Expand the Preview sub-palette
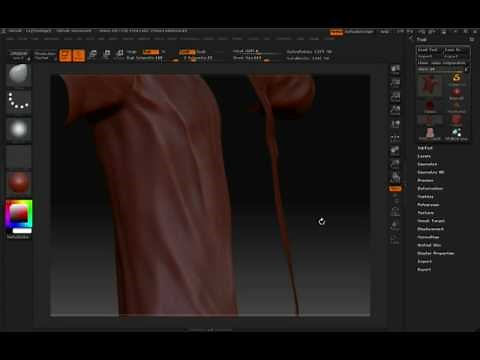Image resolution: width=480 pixels, height=360 pixels. pos(426,180)
